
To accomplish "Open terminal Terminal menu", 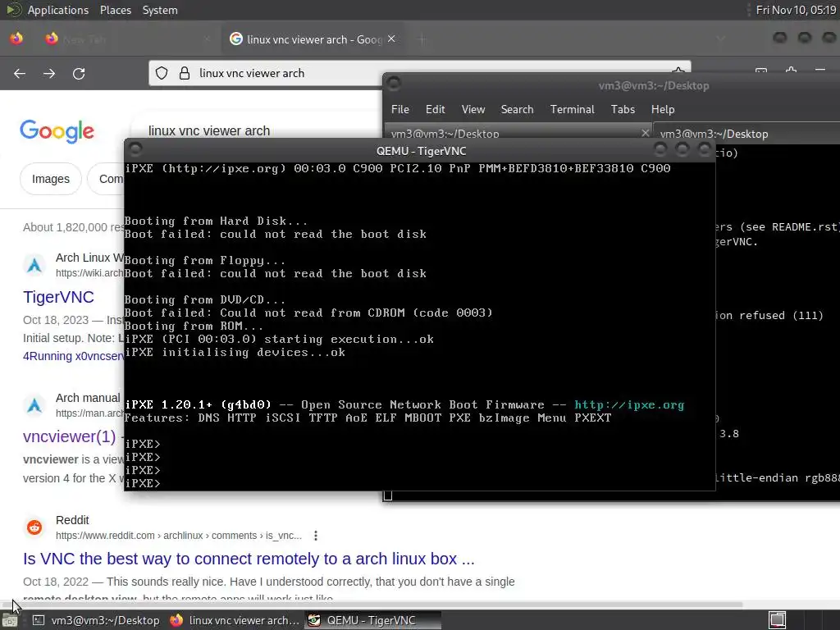I will [572, 109].
